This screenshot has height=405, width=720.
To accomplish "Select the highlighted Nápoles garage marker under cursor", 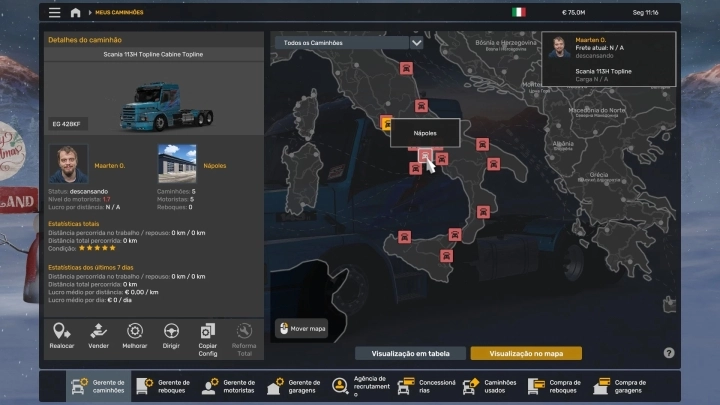I will [x=425, y=155].
